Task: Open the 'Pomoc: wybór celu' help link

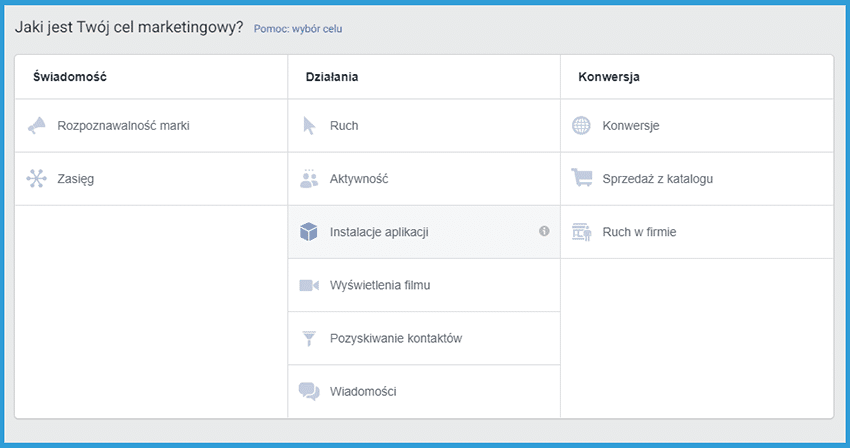Action: (x=298, y=29)
